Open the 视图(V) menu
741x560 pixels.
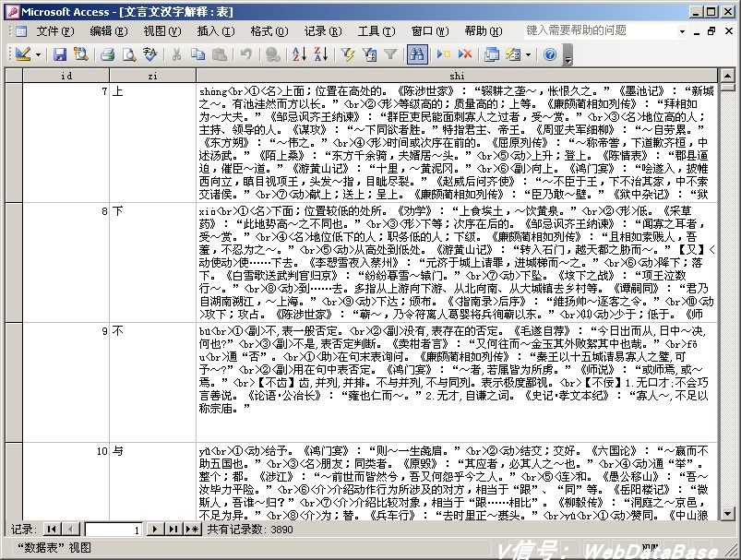tap(162, 31)
